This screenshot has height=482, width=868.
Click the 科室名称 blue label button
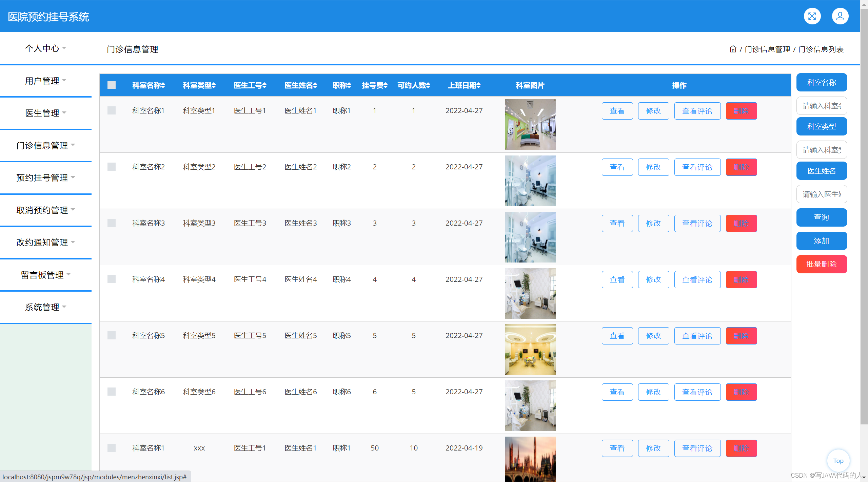point(822,82)
